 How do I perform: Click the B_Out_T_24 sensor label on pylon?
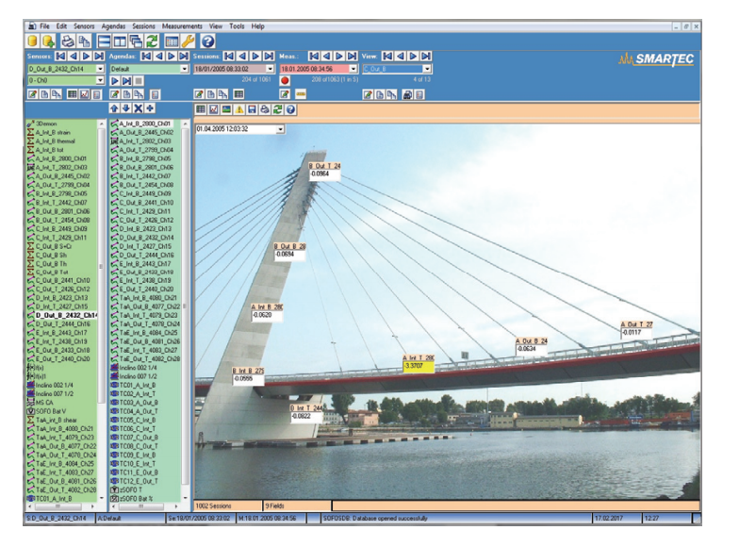(325, 166)
